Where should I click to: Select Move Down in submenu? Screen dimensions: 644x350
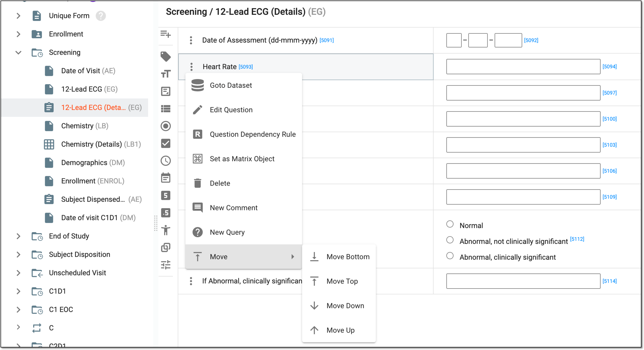point(339,306)
